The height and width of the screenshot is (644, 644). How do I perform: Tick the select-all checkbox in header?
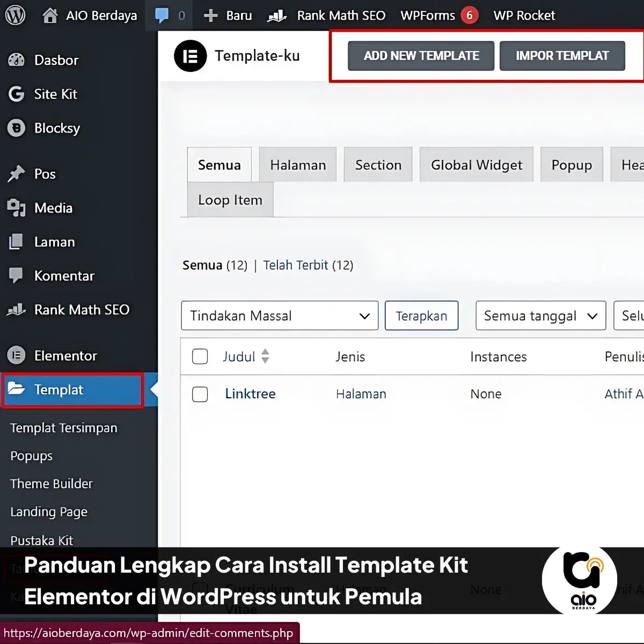(x=200, y=356)
